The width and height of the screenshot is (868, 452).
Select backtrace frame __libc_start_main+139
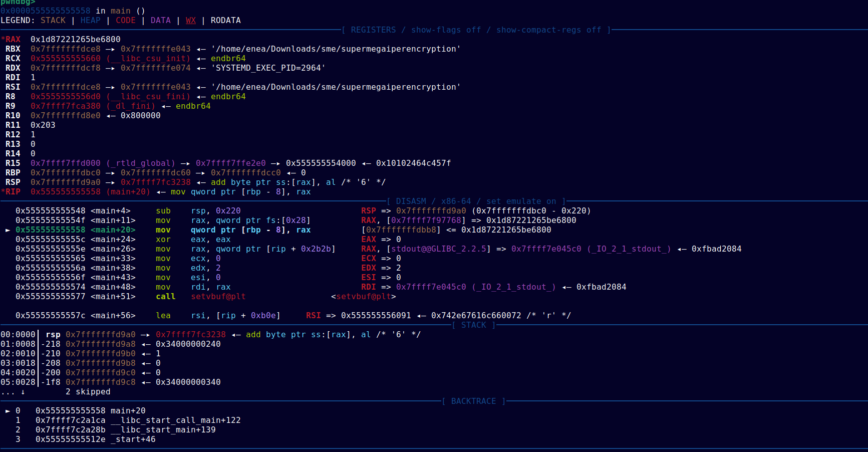[163, 429]
